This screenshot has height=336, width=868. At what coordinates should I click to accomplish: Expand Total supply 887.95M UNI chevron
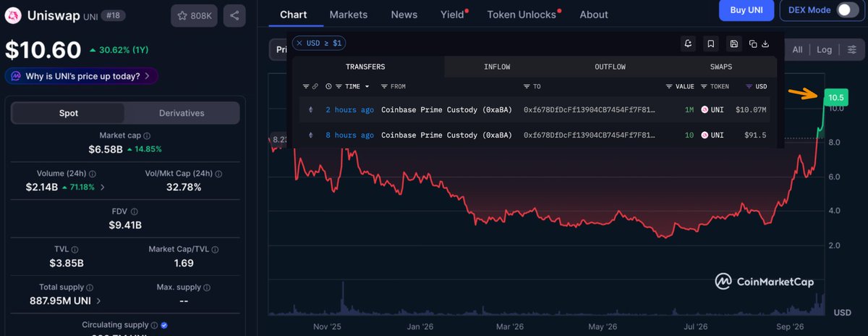tap(98, 301)
